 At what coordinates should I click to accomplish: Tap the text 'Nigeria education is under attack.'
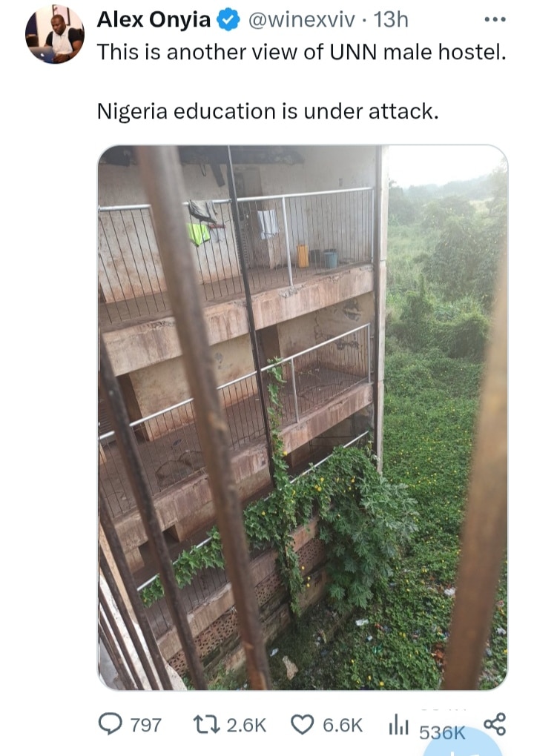click(x=268, y=111)
